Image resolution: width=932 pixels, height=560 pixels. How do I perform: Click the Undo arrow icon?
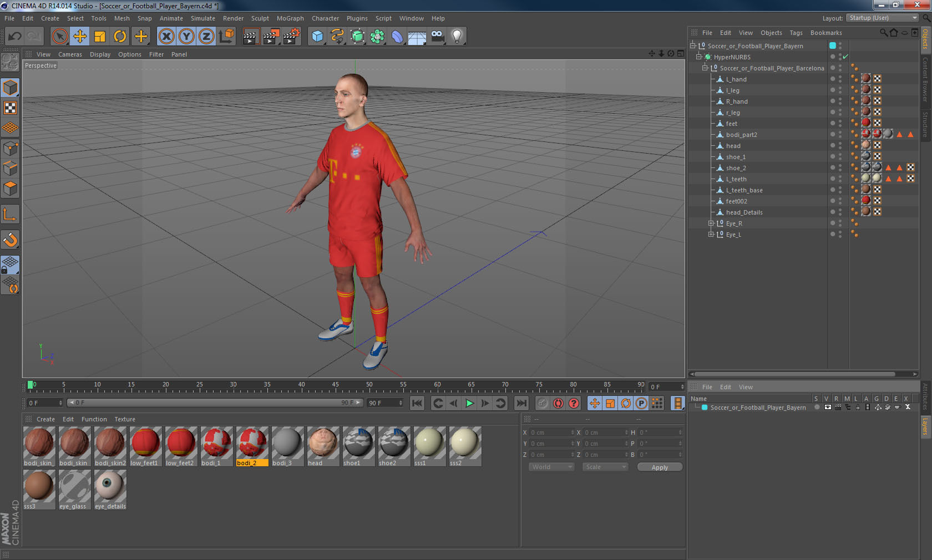point(15,37)
